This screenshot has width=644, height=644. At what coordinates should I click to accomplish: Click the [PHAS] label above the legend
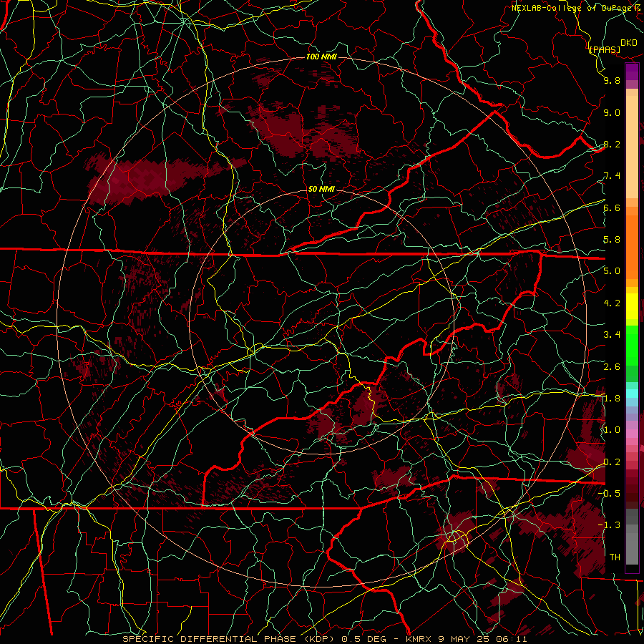coord(605,49)
